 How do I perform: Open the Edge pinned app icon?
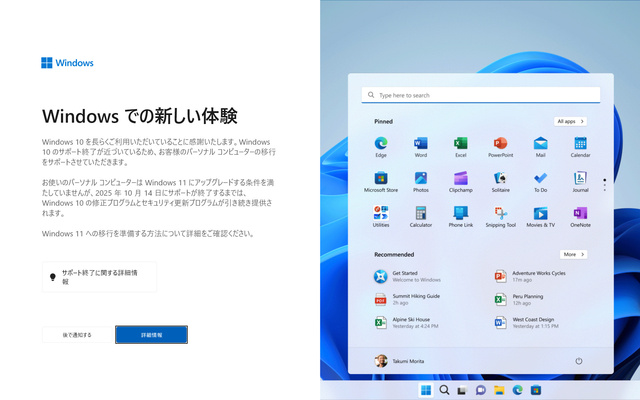[x=381, y=143]
